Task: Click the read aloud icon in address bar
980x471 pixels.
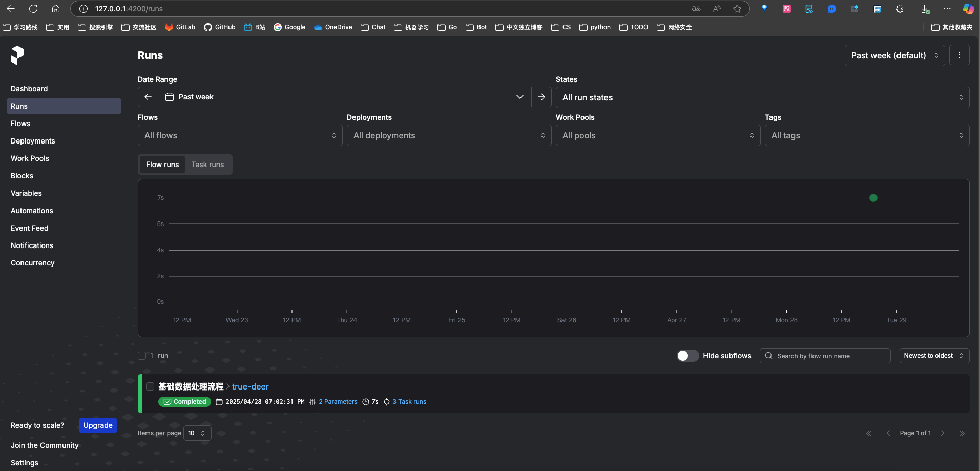Action: [x=717, y=9]
